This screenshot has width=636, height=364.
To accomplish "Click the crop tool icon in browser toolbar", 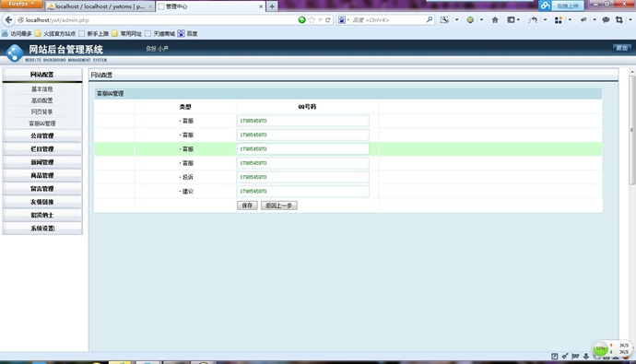I will coord(619,20).
